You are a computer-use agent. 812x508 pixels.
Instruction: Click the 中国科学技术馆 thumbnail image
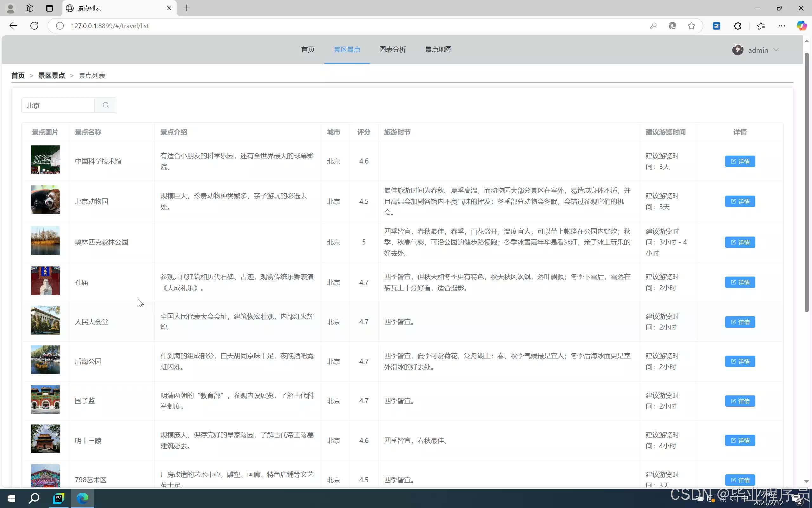(x=45, y=160)
